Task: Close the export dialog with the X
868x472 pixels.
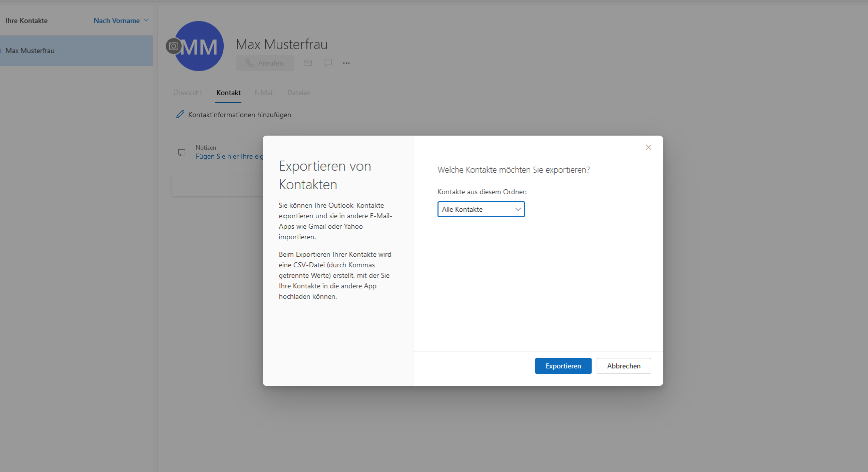Action: (649, 148)
